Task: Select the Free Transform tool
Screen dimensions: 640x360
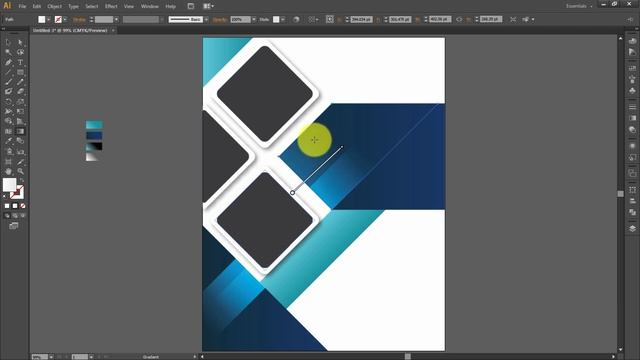Action: tap(20, 111)
